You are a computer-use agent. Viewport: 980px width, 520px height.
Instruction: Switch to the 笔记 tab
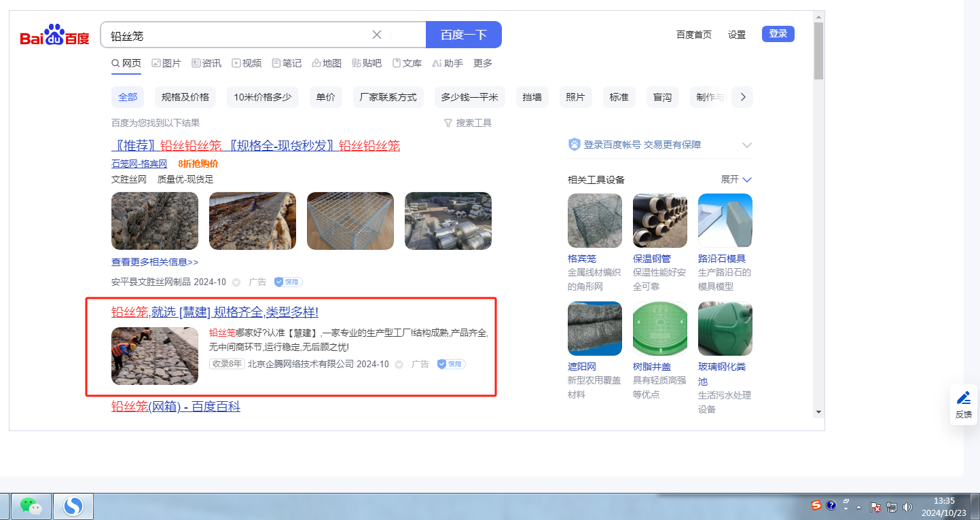pos(287,63)
